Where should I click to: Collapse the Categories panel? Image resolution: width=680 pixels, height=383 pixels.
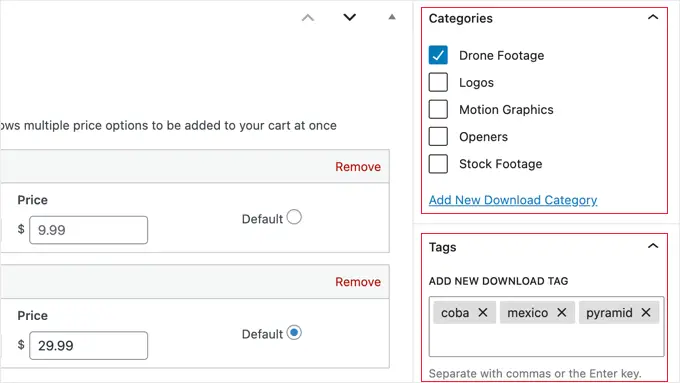pyautogui.click(x=653, y=17)
